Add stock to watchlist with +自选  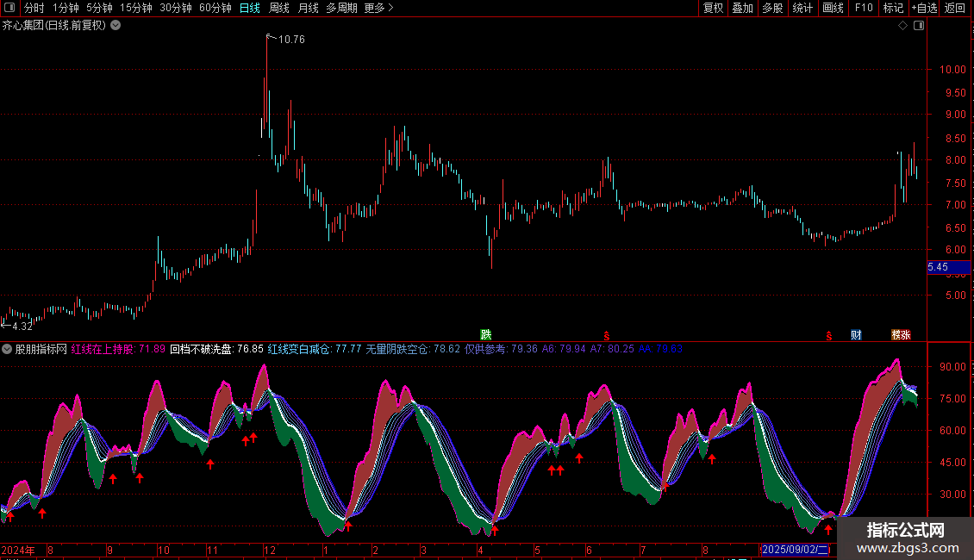click(924, 8)
